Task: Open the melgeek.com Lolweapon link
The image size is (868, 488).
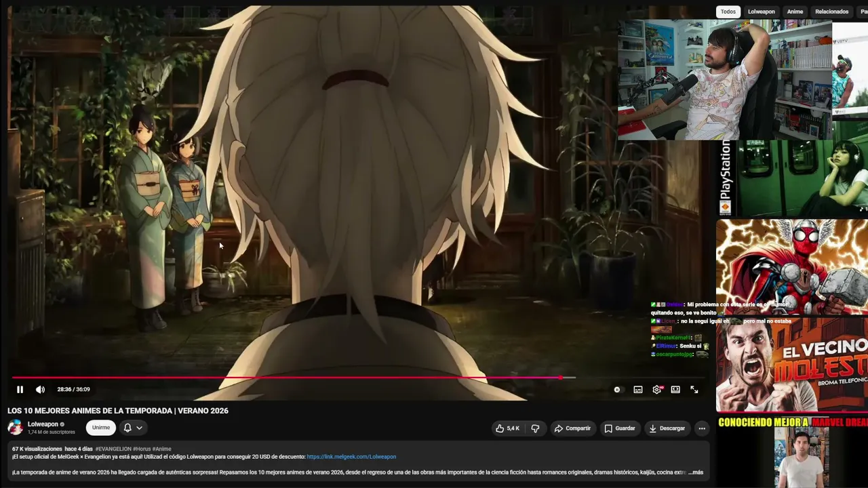Action: pos(351,457)
